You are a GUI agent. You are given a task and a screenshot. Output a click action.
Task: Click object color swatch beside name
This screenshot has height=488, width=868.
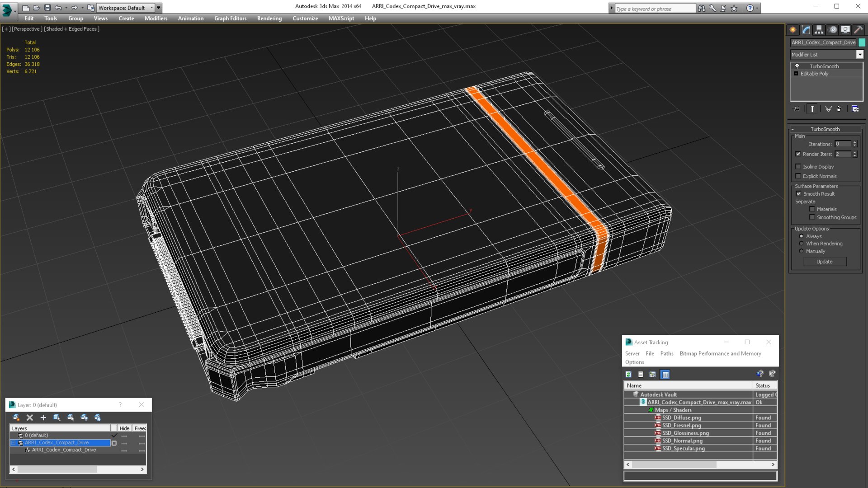click(862, 42)
